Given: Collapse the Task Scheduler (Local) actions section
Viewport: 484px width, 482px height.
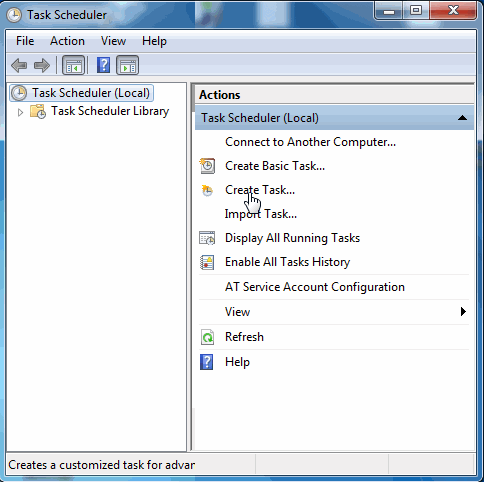Looking at the screenshot, I should tap(462, 118).
